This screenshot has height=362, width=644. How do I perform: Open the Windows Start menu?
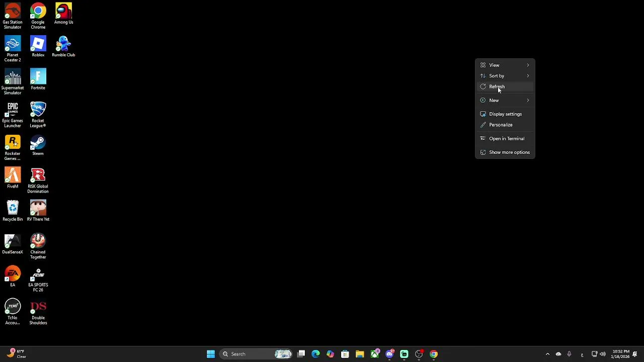[211, 354]
